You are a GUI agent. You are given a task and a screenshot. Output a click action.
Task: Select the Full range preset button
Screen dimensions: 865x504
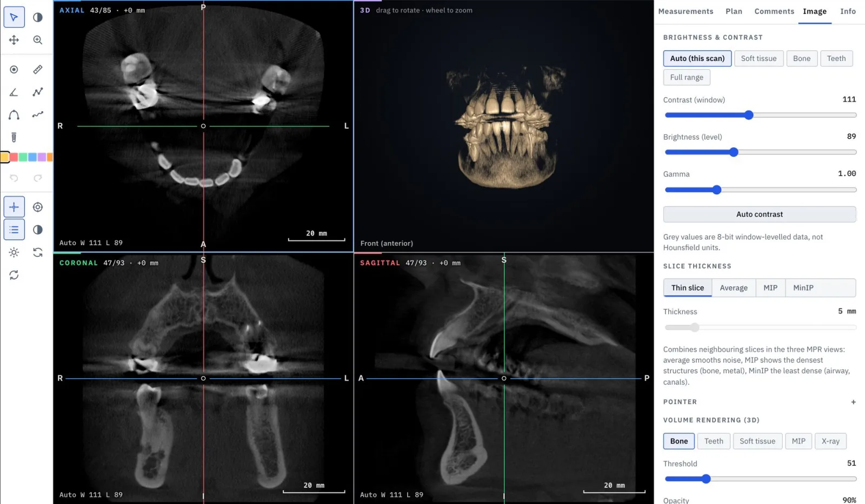pos(687,77)
